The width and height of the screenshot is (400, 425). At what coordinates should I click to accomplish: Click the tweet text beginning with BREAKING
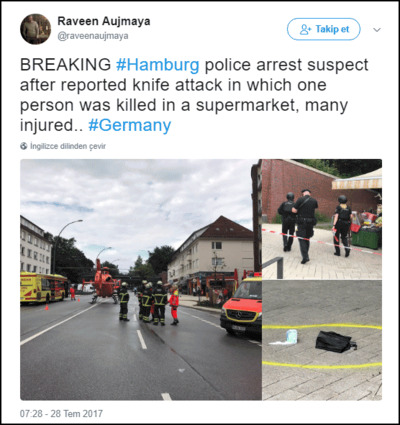click(x=194, y=95)
